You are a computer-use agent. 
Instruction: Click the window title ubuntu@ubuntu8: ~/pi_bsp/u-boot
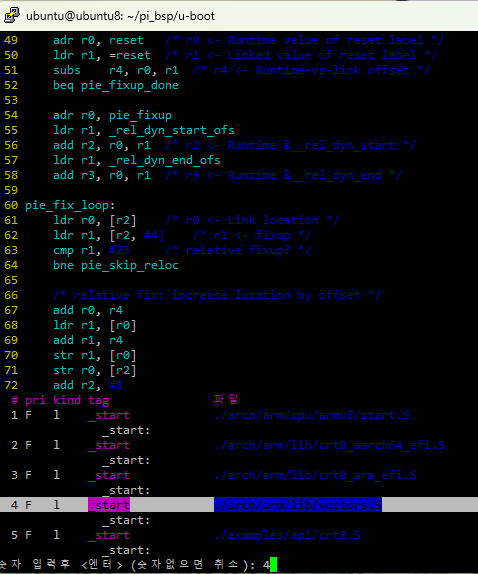[120, 16]
